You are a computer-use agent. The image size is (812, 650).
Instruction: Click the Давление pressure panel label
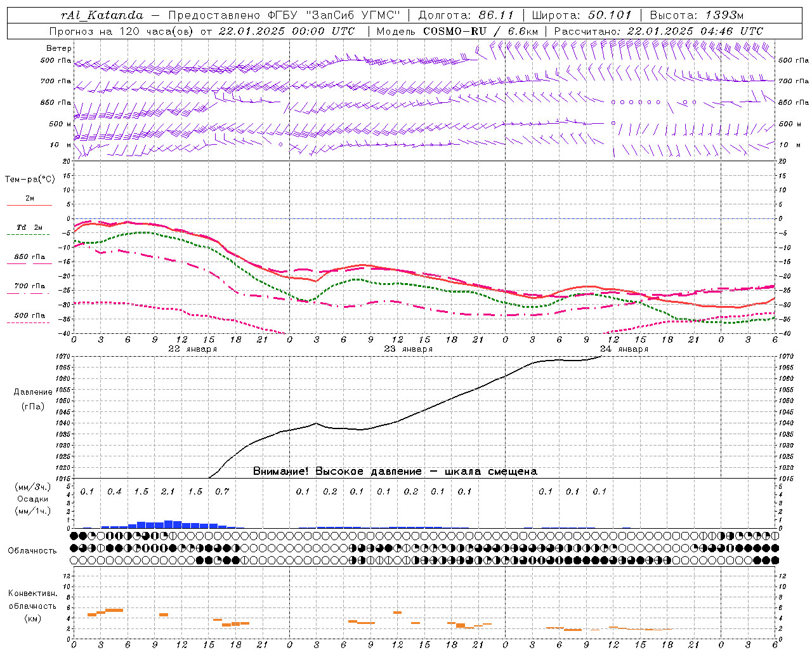point(32,392)
